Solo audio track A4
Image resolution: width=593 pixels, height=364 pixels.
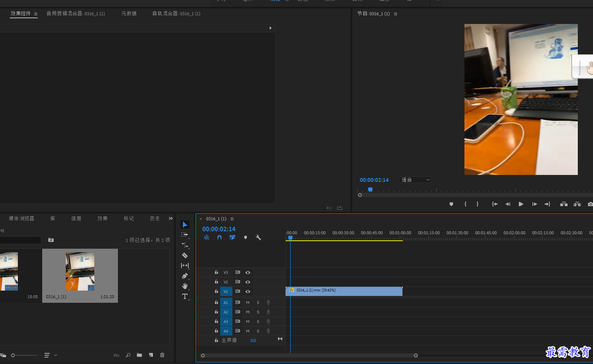258,331
